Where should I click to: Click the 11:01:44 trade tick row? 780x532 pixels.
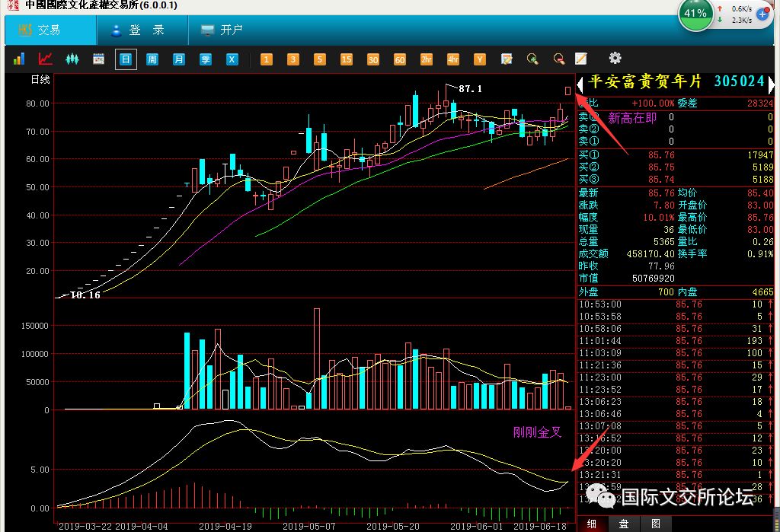tap(676, 340)
